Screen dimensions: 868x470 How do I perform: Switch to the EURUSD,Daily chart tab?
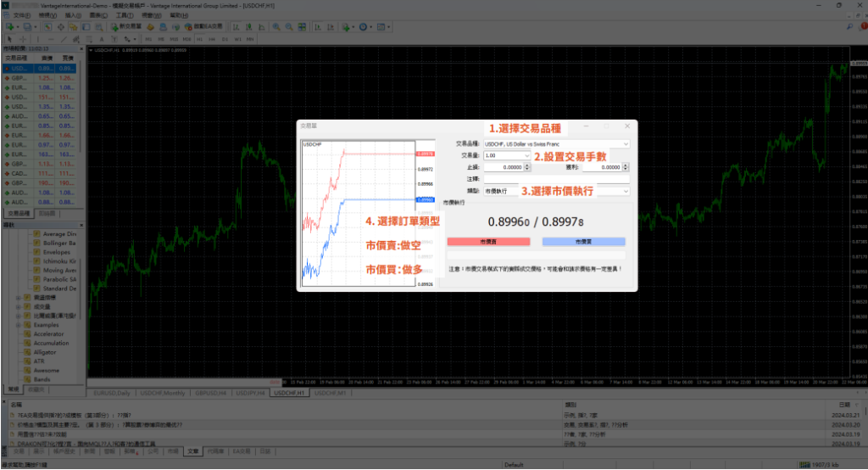pos(111,394)
